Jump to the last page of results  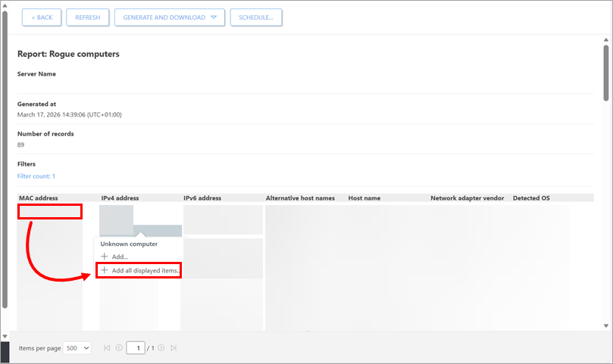coord(174,348)
